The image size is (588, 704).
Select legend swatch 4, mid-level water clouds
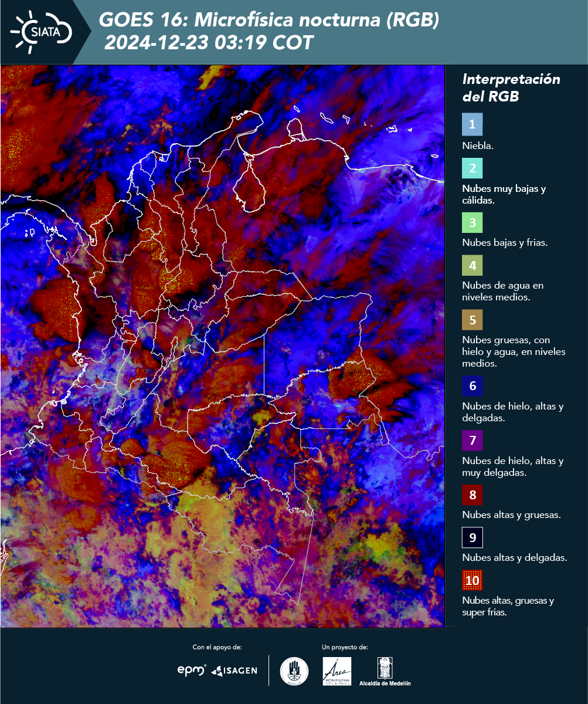pyautogui.click(x=472, y=266)
